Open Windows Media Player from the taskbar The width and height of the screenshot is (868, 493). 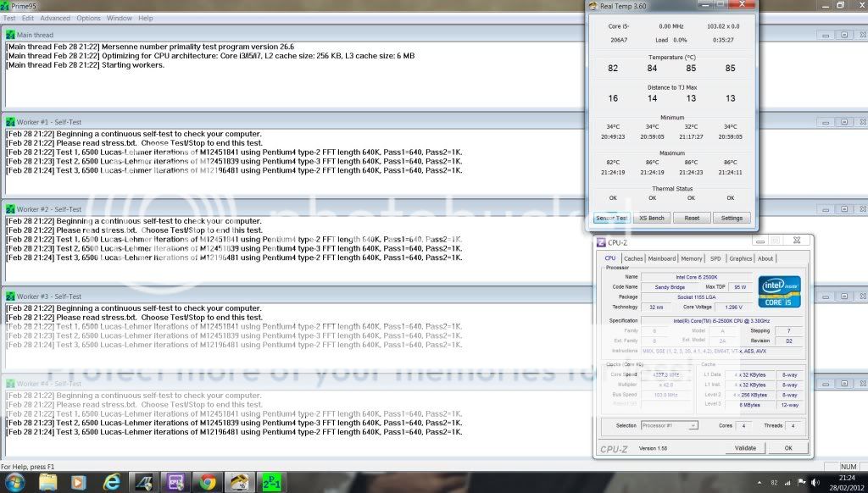80,482
